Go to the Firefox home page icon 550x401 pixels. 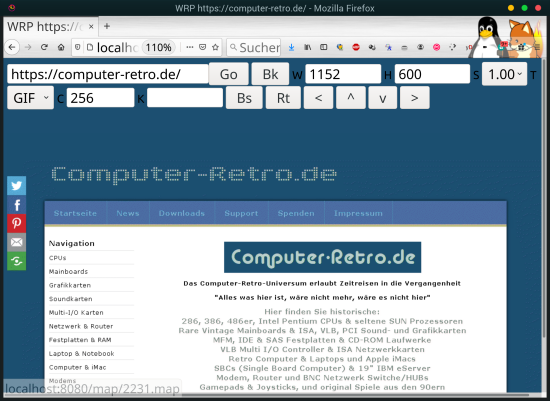click(61, 47)
